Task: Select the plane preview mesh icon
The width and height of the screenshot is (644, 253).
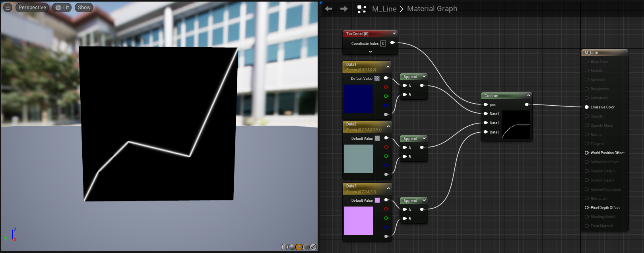Action: click(x=299, y=247)
